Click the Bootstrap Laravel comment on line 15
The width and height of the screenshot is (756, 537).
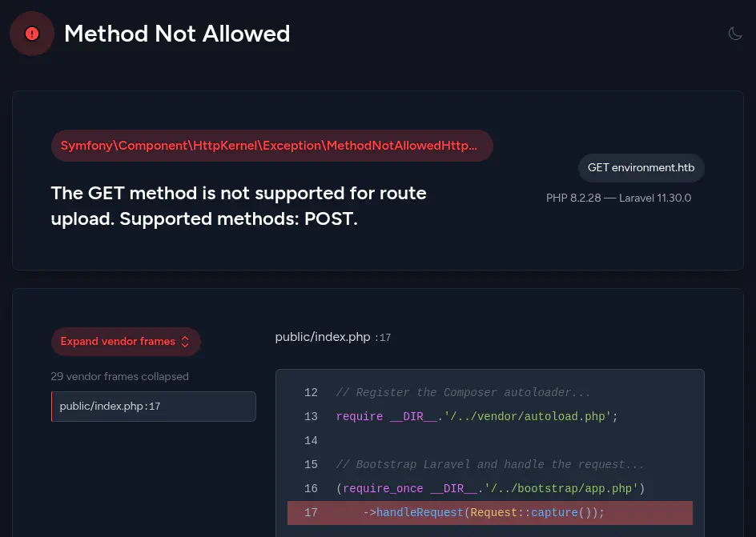tap(489, 465)
